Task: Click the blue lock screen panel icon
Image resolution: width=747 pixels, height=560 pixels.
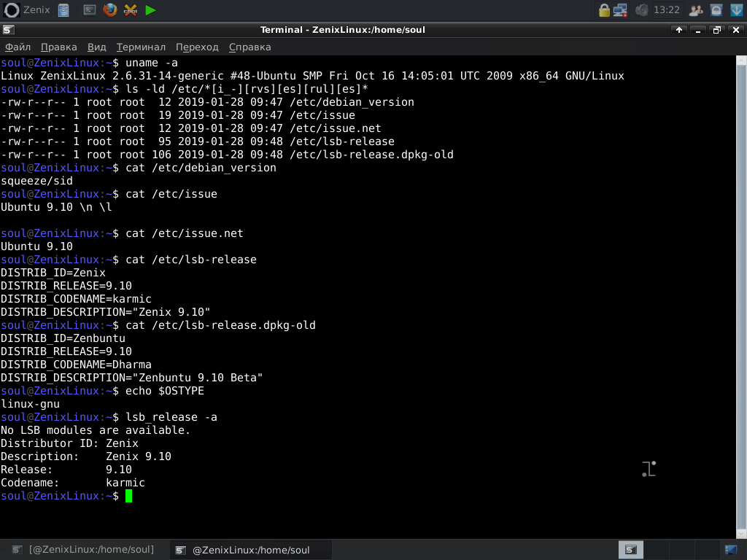Action: pos(716,10)
